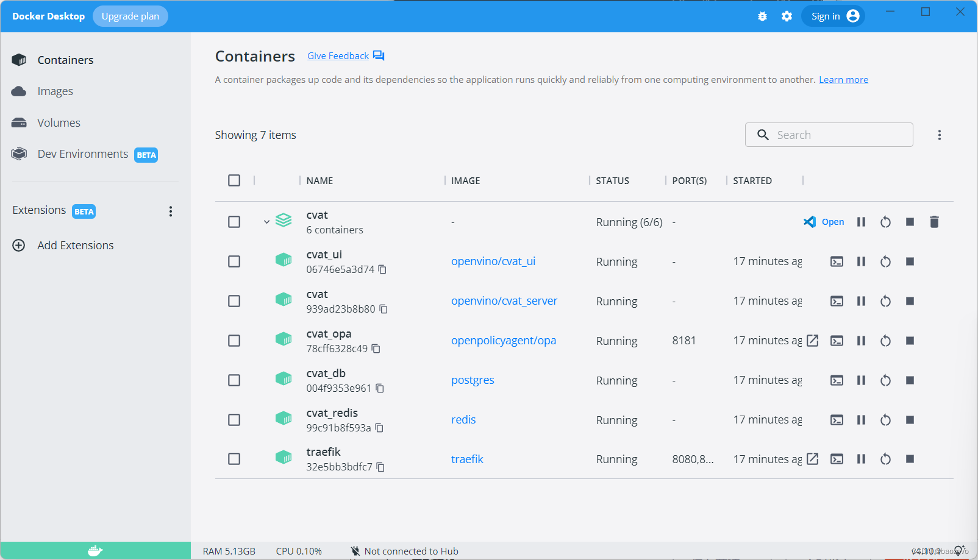
Task: Select the traefik container checkbox
Action: point(234,459)
